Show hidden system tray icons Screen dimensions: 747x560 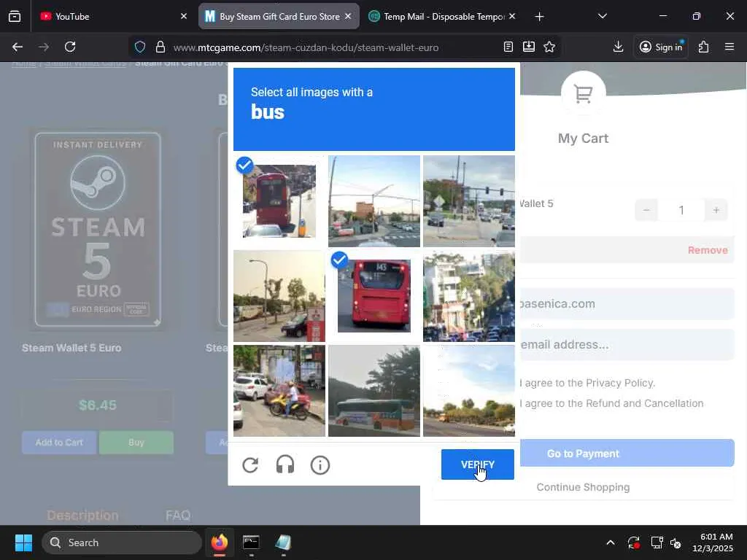(611, 542)
